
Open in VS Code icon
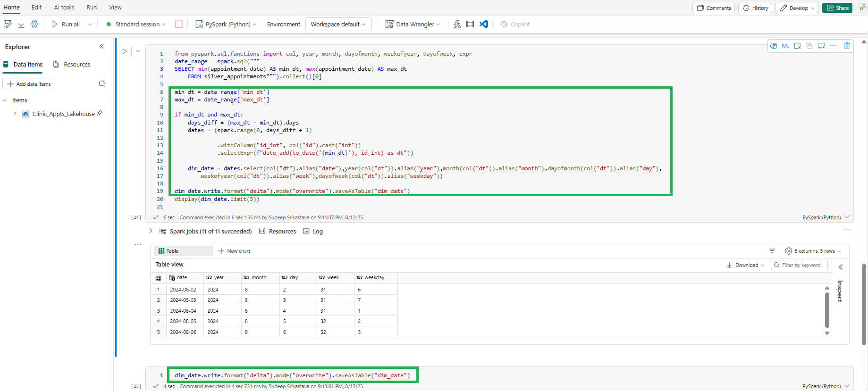[x=484, y=24]
